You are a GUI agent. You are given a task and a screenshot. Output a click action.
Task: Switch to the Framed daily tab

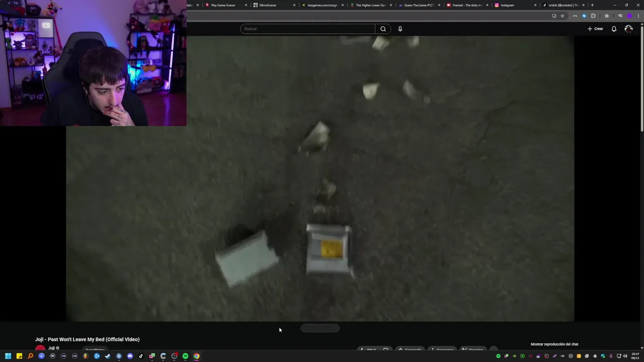[x=467, y=5]
